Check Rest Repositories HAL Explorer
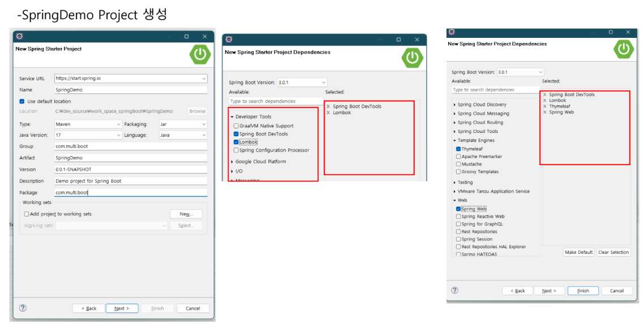644x324 pixels. (x=458, y=247)
